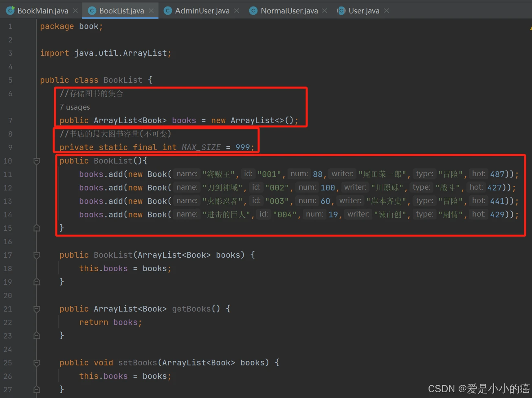532x398 pixels.
Task: Click the type string "剧情" on line 14
Action: coord(451,215)
